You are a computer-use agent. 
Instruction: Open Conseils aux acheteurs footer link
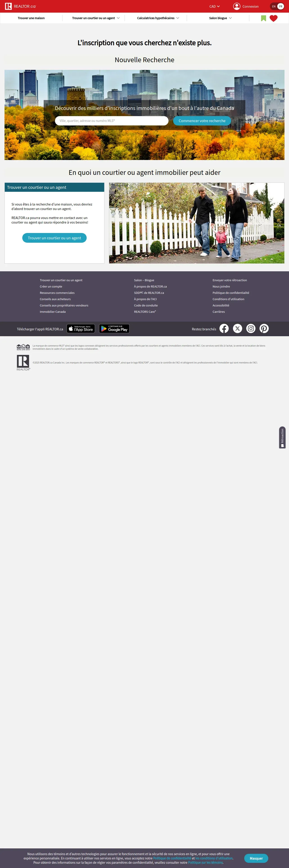pos(55,299)
